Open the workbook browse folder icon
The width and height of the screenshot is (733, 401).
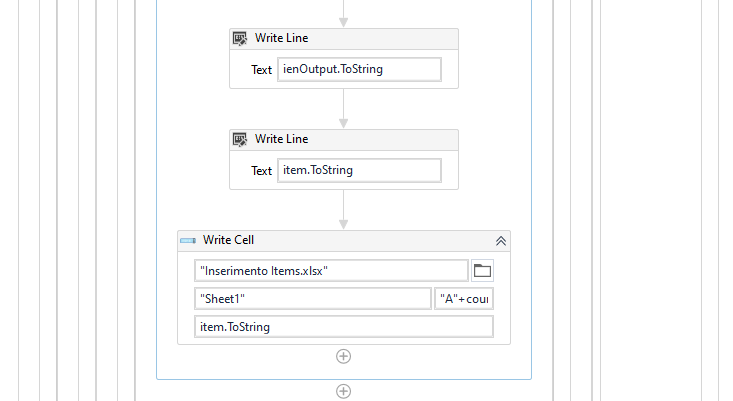click(x=482, y=270)
